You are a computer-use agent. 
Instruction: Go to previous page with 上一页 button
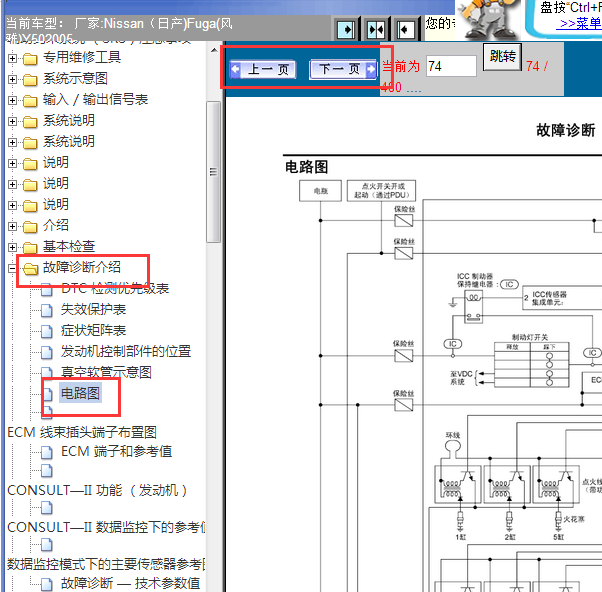click(x=263, y=69)
